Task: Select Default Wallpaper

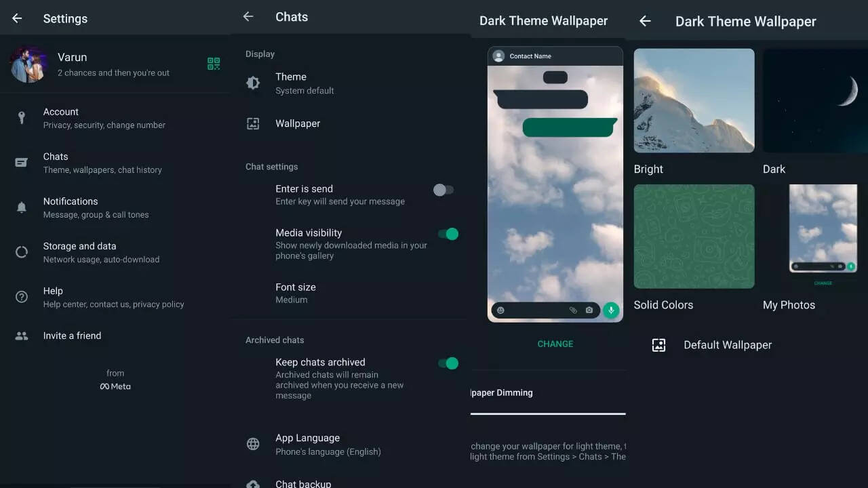Action: [x=728, y=345]
